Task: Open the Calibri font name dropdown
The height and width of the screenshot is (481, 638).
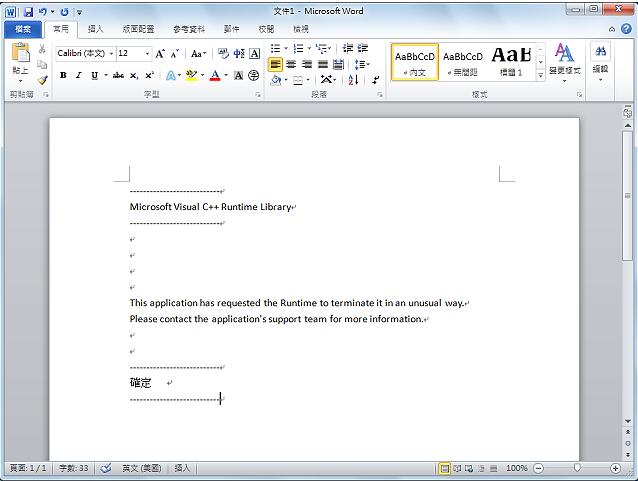Action: pos(111,53)
